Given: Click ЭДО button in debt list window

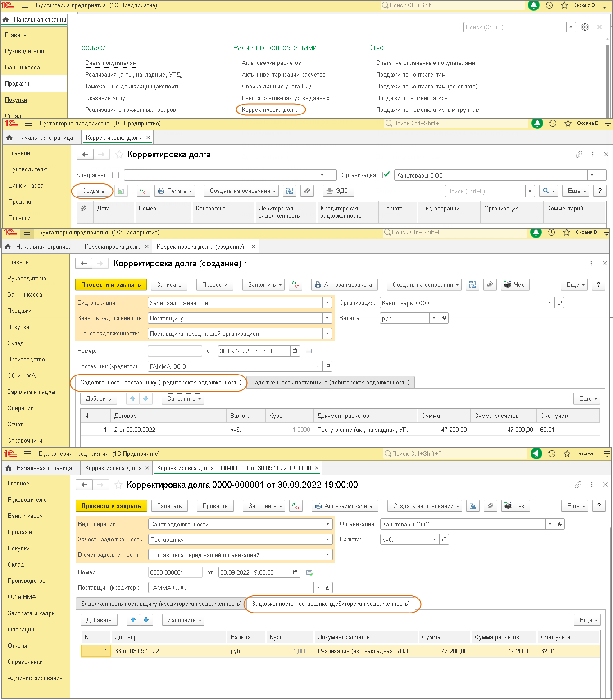Looking at the screenshot, I should coord(339,191).
